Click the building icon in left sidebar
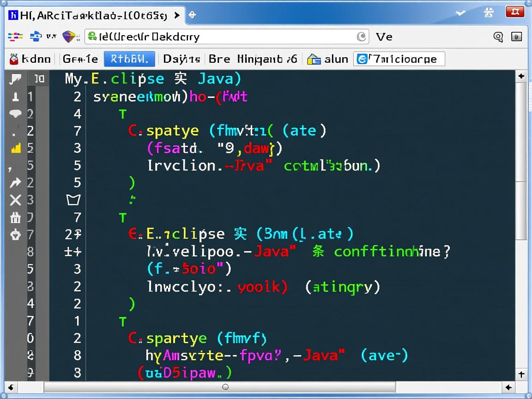The width and height of the screenshot is (532, 399). pos(15,218)
